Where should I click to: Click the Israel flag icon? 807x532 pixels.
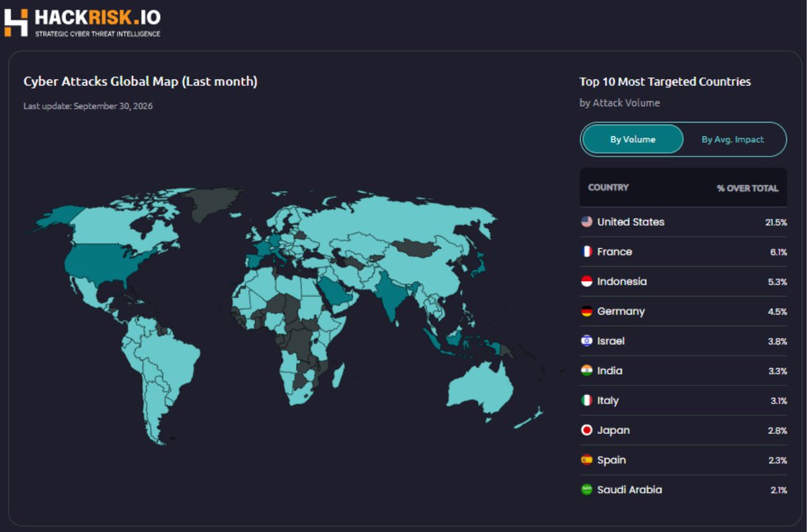[x=586, y=341]
